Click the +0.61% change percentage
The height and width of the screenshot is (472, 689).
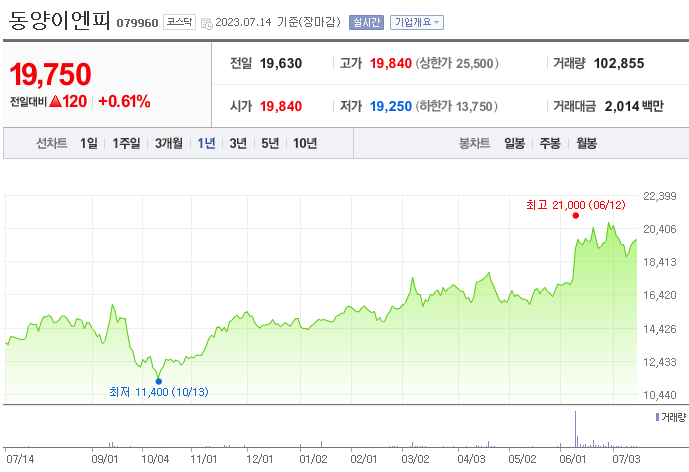124,102
